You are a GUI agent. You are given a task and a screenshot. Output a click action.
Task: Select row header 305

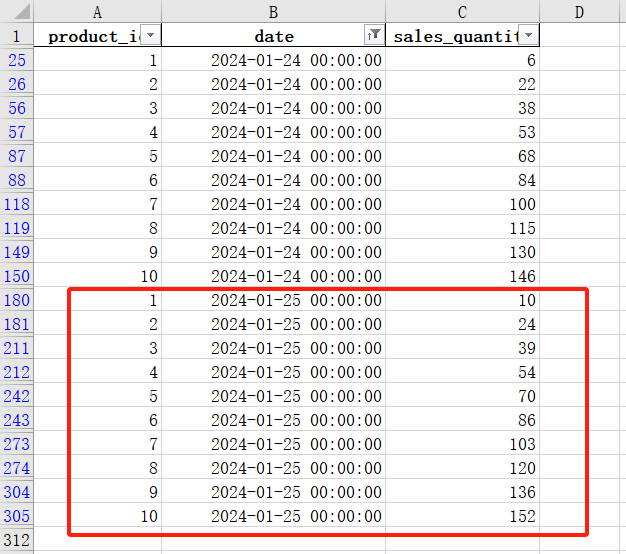click(x=17, y=516)
